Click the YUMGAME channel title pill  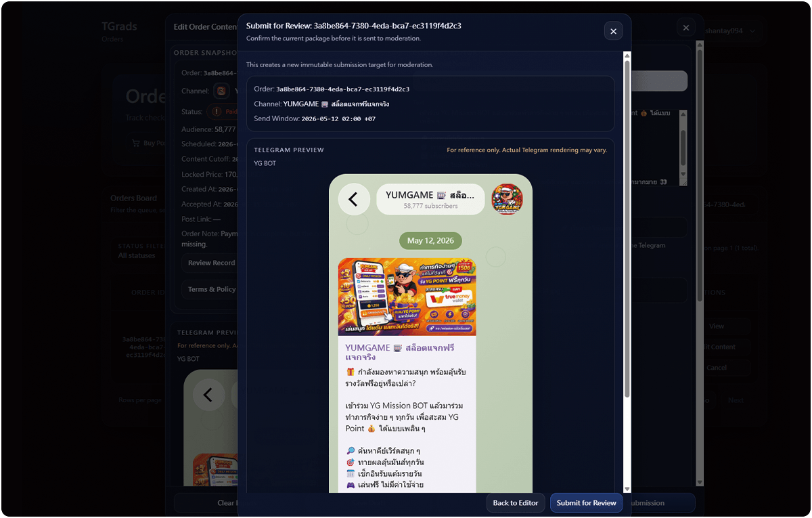pos(430,199)
